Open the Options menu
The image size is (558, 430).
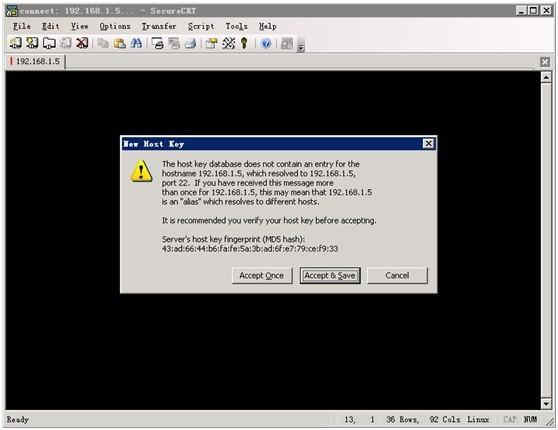coord(115,26)
